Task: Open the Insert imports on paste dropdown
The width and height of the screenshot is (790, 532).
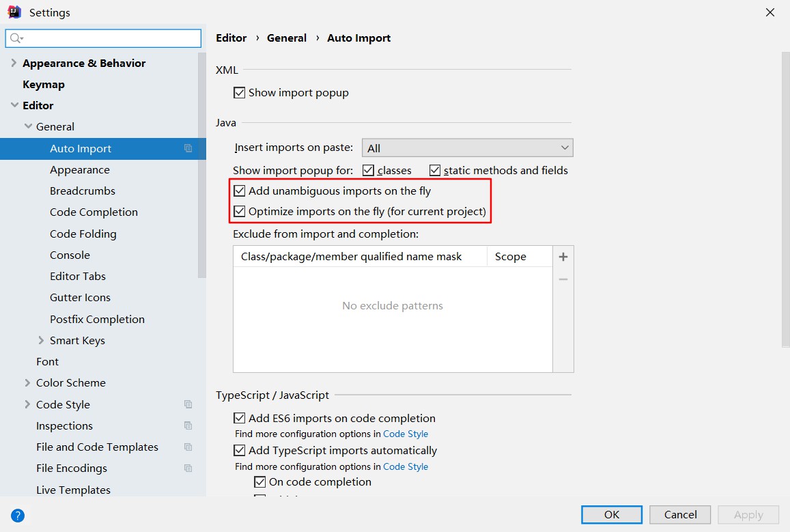Action: click(x=467, y=148)
